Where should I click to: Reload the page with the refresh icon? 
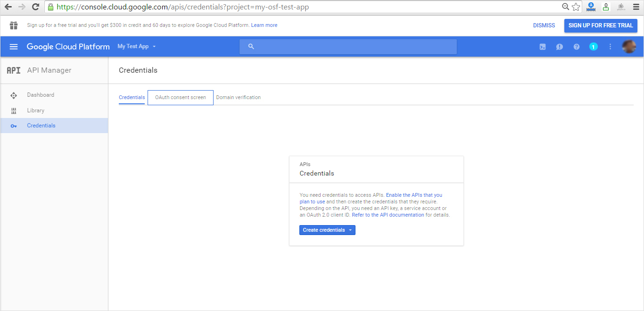tap(35, 7)
